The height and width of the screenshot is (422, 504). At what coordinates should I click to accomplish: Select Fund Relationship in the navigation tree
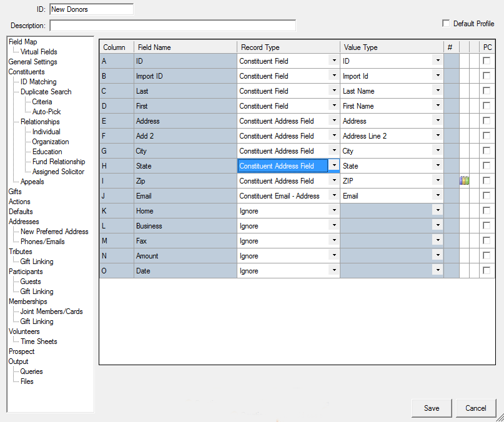coord(59,162)
